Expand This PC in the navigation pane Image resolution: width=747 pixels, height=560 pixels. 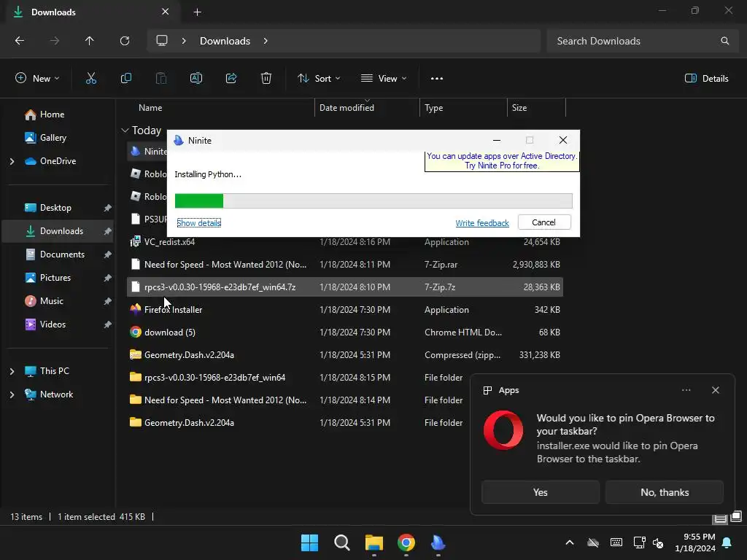(x=12, y=371)
